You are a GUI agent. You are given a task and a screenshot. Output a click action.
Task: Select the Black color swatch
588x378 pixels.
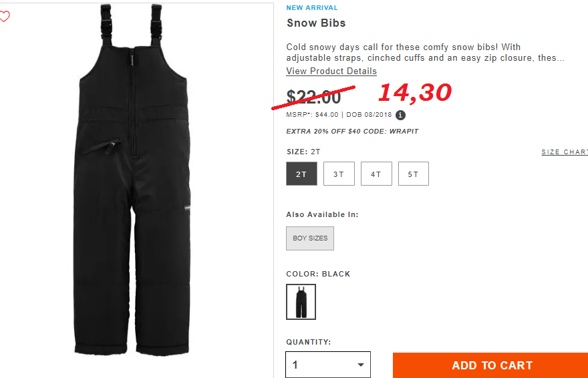point(301,302)
